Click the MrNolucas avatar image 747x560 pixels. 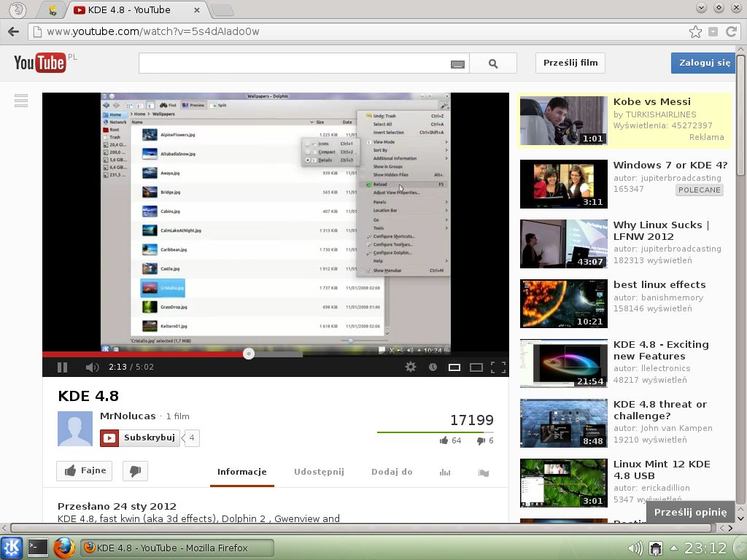tap(75, 429)
